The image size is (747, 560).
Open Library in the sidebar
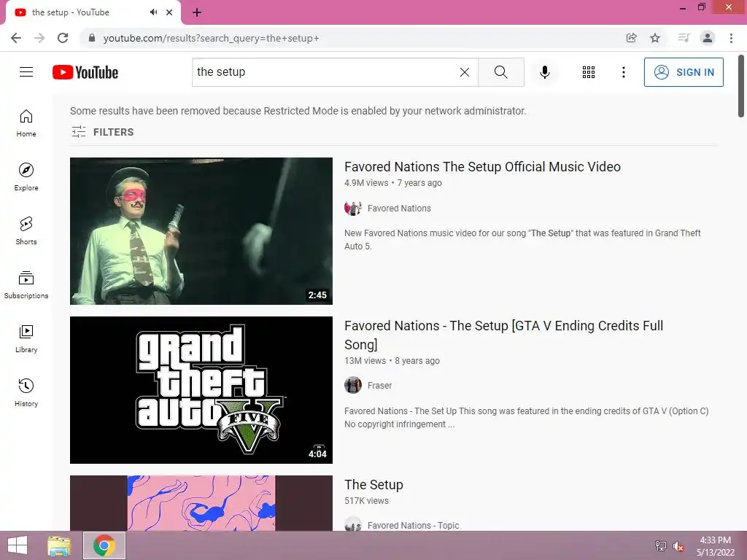click(x=26, y=338)
